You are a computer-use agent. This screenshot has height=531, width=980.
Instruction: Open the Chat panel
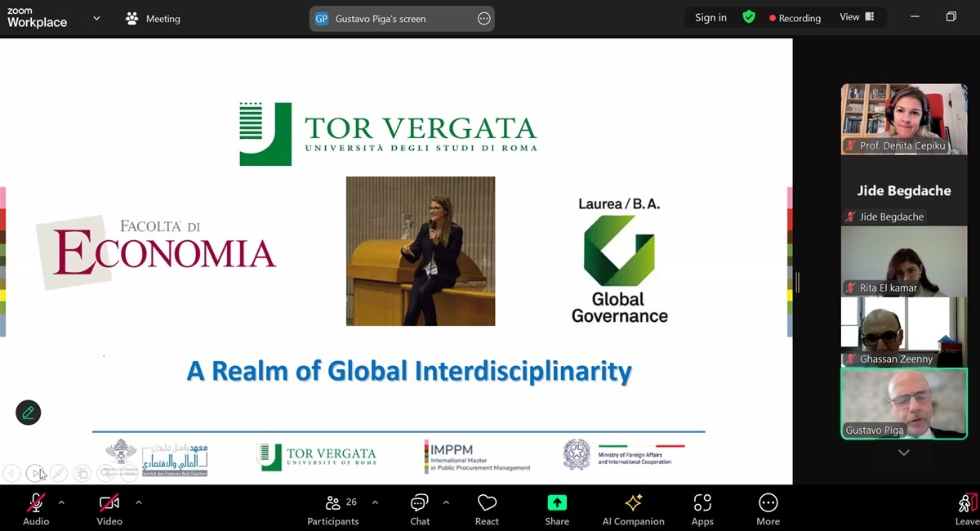click(420, 510)
